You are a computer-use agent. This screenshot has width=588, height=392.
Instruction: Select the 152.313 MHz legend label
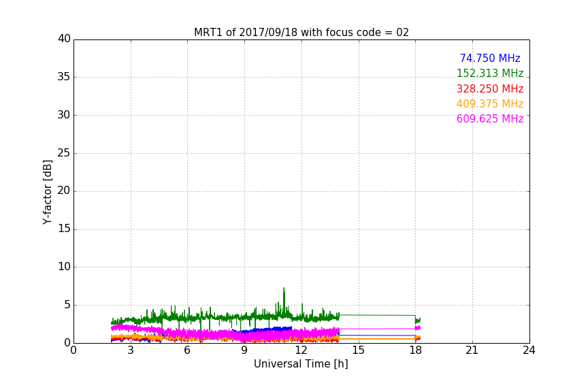click(x=490, y=73)
